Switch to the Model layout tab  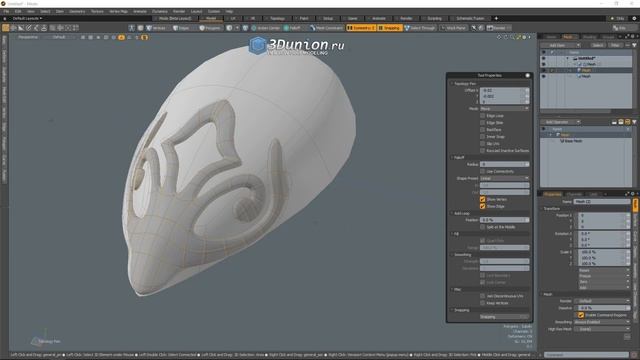[x=211, y=18]
